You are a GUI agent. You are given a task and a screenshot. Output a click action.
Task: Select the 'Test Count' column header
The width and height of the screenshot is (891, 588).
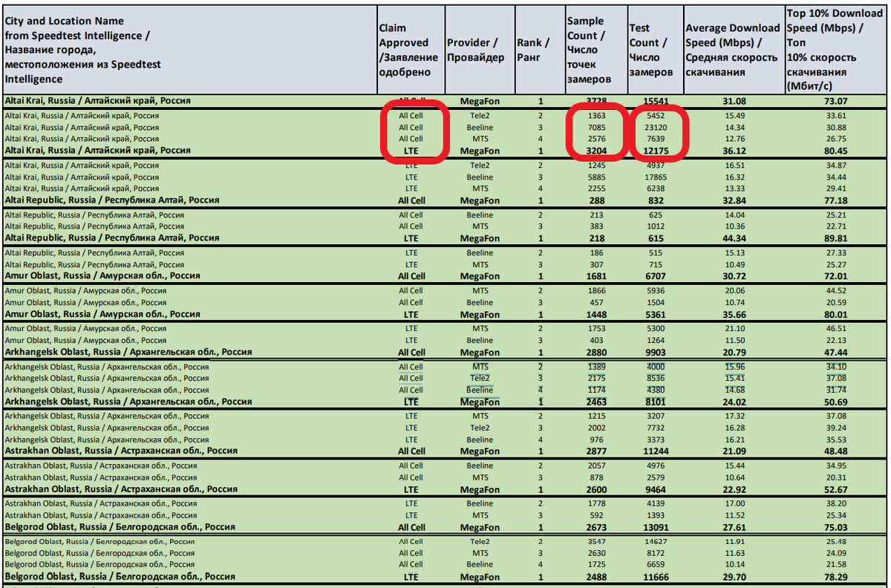click(x=655, y=50)
